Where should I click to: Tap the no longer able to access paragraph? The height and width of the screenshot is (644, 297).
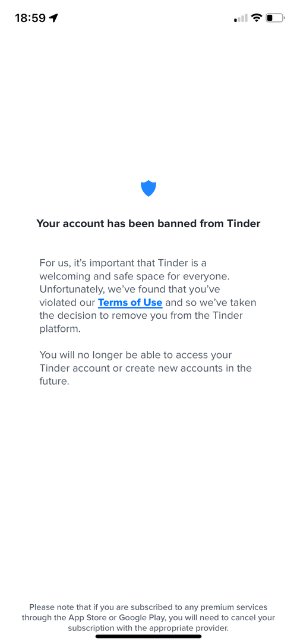click(146, 367)
